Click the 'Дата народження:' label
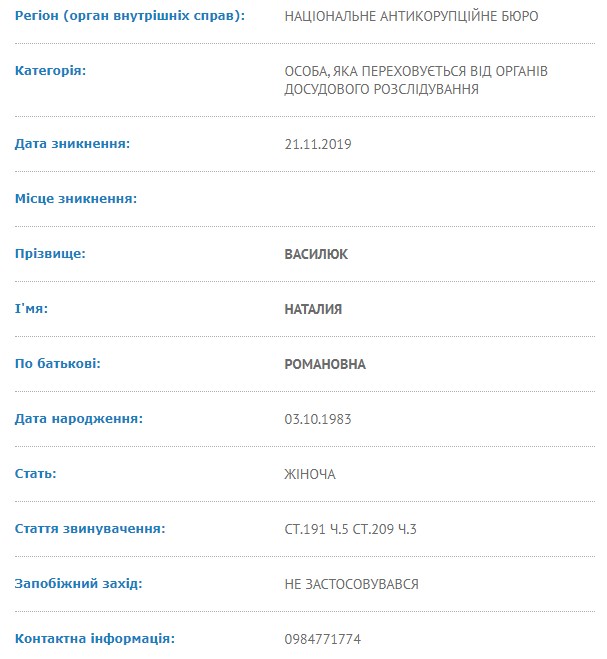This screenshot has height=659, width=607. (x=79, y=419)
